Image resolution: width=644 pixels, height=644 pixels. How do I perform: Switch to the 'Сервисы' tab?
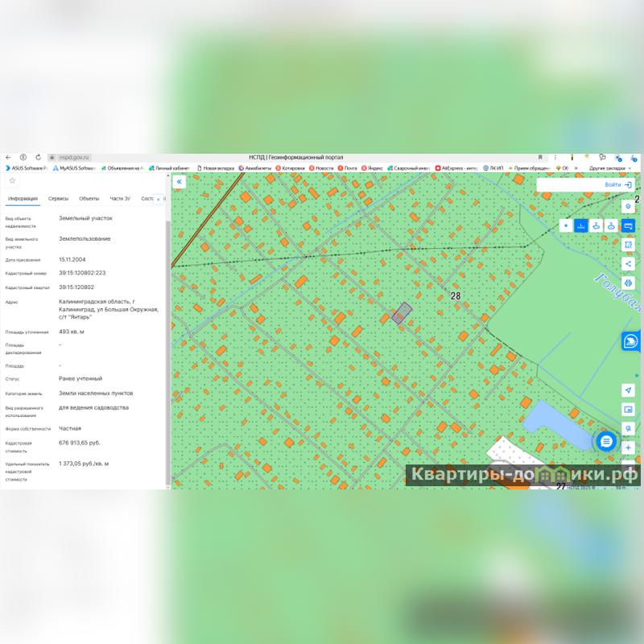pyautogui.click(x=58, y=198)
